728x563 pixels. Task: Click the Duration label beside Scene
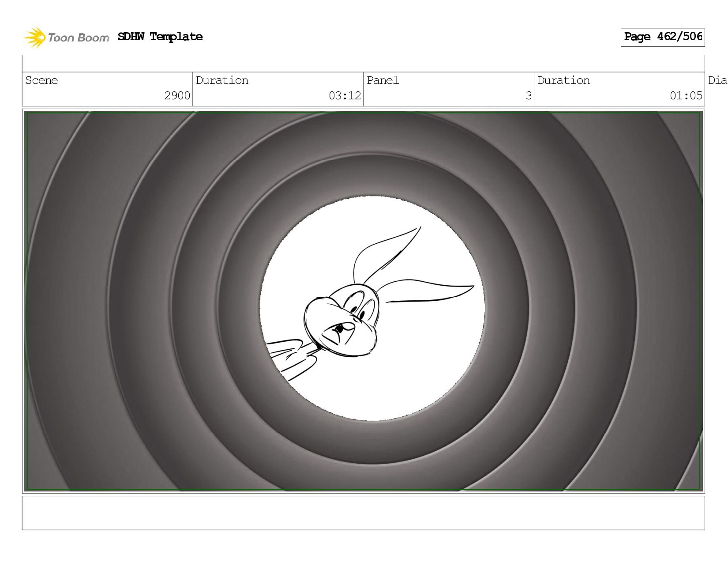point(222,80)
